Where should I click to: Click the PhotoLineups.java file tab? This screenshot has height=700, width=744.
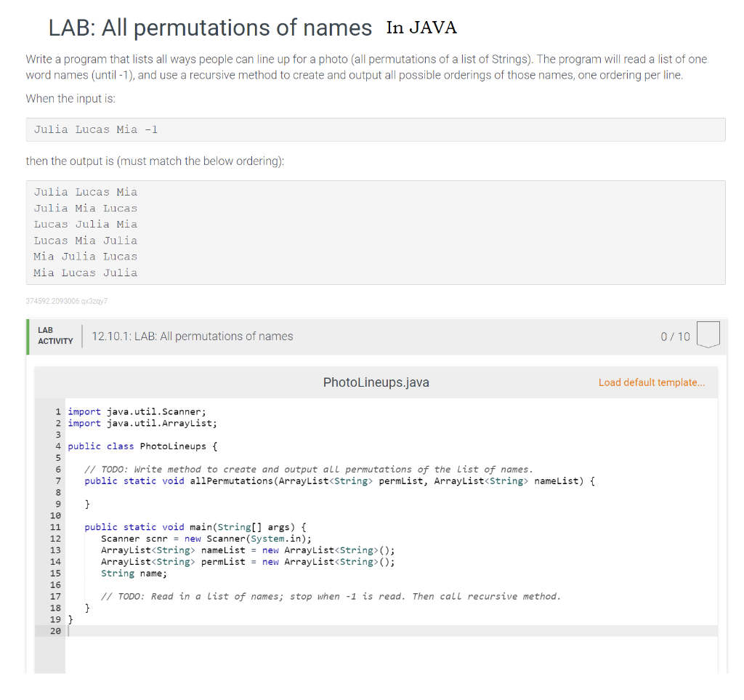click(376, 382)
